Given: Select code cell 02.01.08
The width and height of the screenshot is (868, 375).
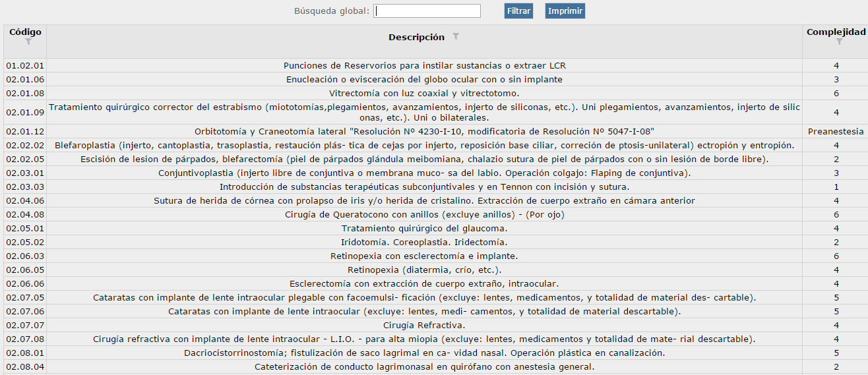Looking at the screenshot, I should coord(25,94).
